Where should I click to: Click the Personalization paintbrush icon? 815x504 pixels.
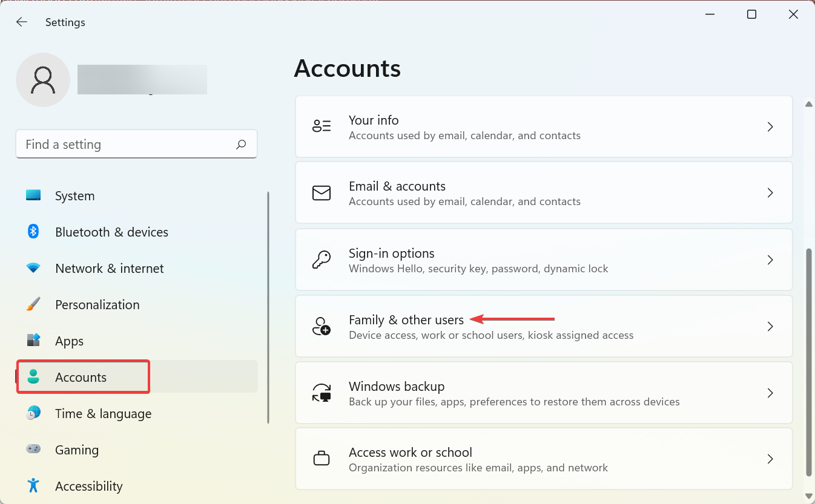33,304
